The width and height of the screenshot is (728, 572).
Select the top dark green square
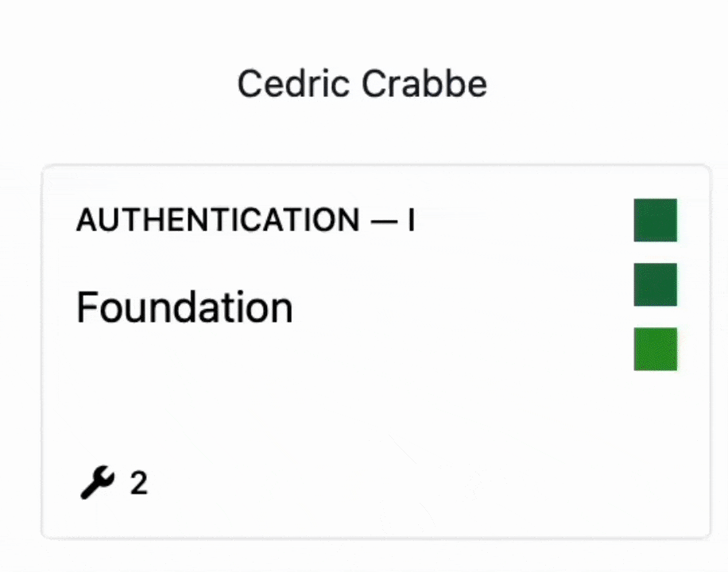point(655,220)
